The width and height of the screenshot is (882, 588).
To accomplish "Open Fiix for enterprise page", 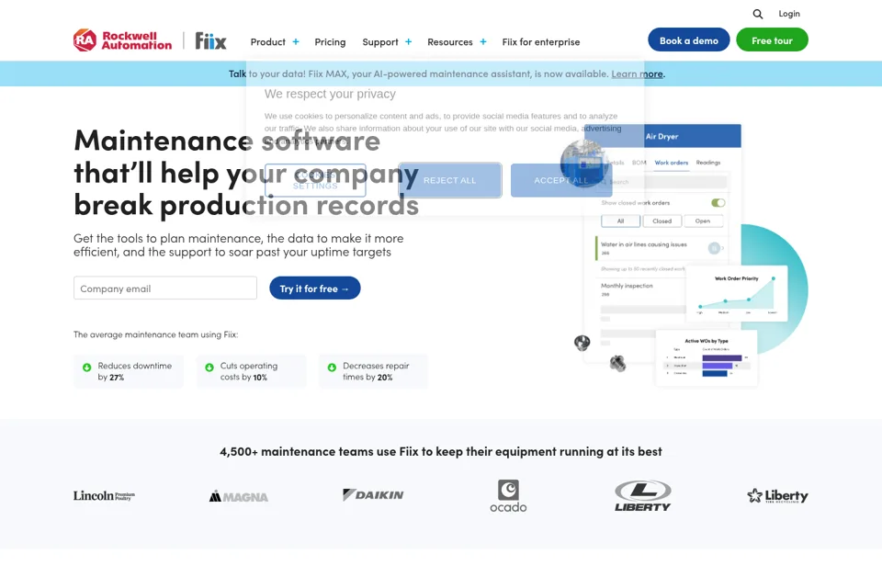I will click(541, 41).
